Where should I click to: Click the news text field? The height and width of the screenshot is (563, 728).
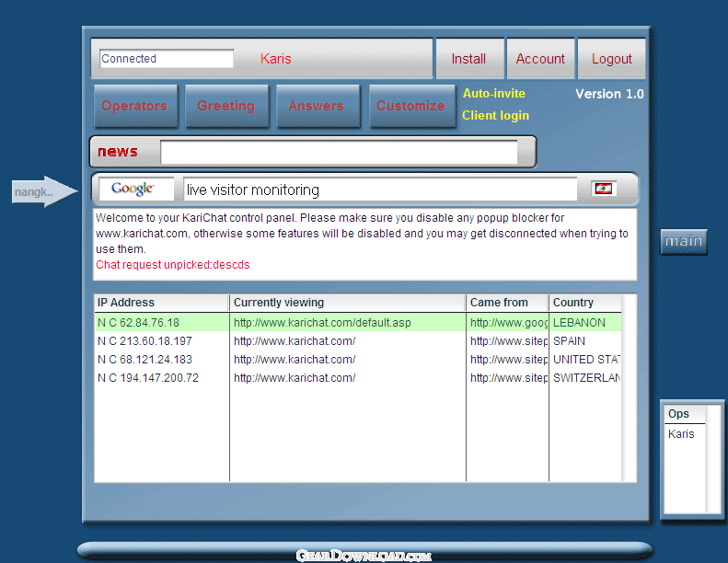[339, 152]
